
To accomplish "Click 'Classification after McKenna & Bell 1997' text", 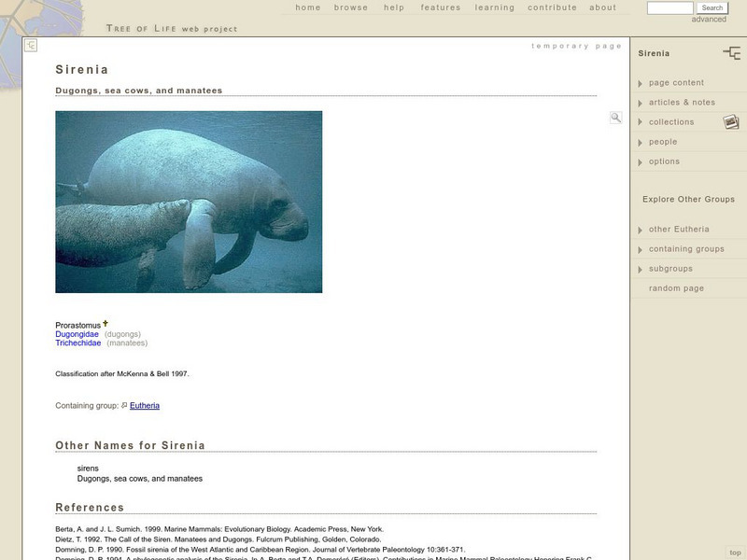I will coord(122,374).
